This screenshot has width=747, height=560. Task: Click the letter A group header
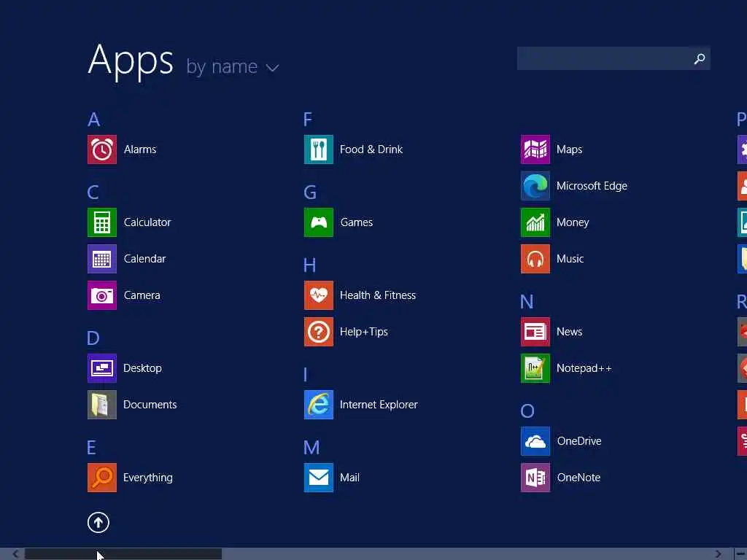[94, 119]
